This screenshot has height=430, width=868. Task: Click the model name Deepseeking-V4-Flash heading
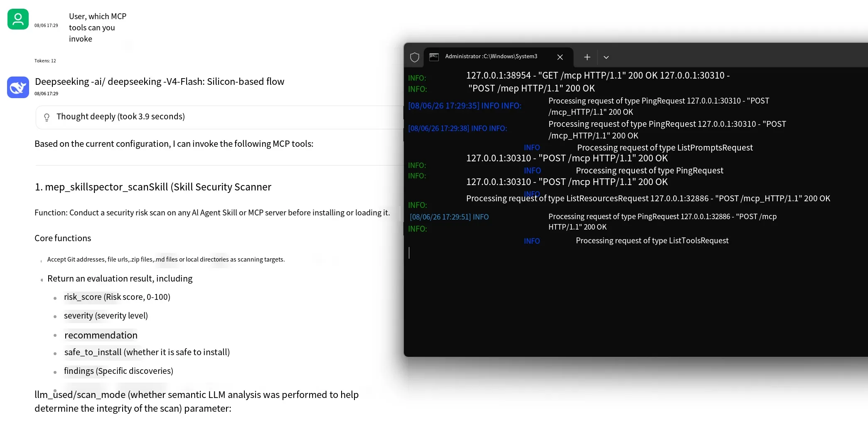coord(160,82)
